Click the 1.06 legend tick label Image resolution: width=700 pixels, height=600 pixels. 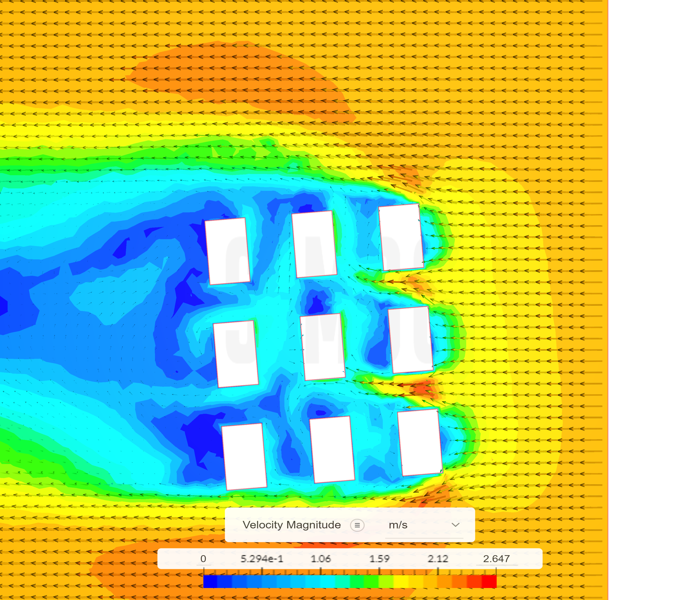(321, 559)
